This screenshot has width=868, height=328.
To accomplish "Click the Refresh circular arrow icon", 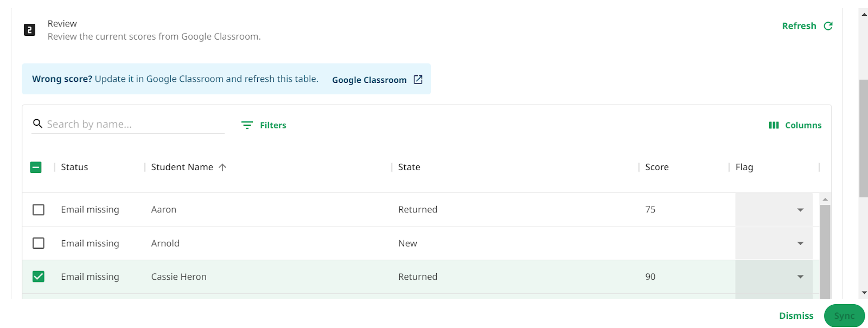I will [828, 26].
